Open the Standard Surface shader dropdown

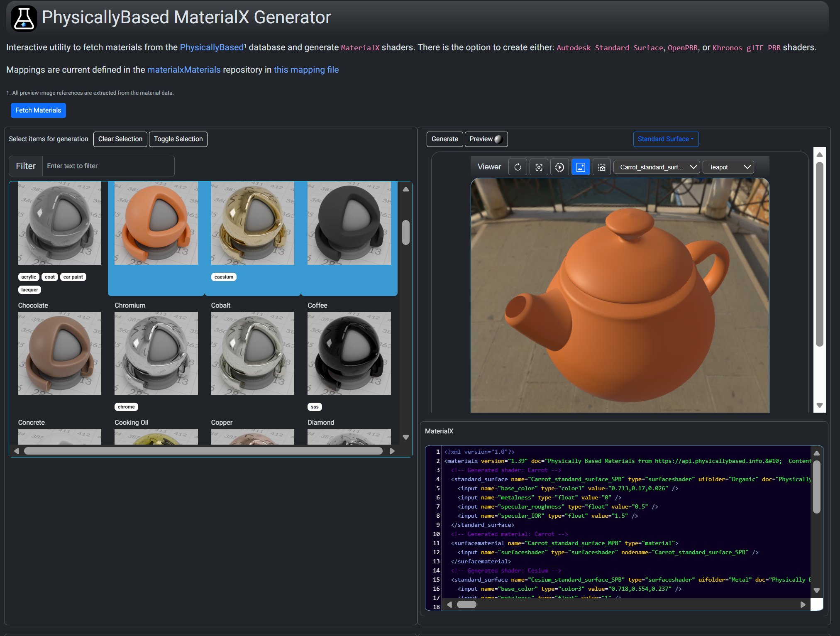[x=665, y=139]
